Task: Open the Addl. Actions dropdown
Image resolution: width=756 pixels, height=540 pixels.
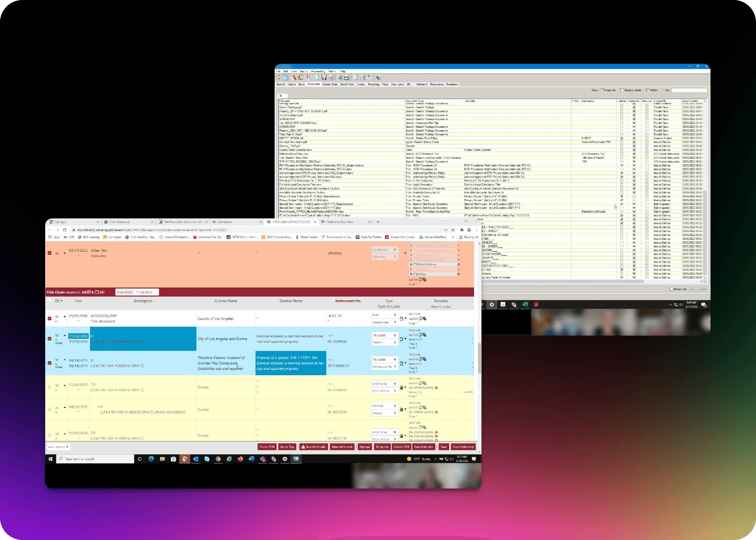Action: (58, 447)
